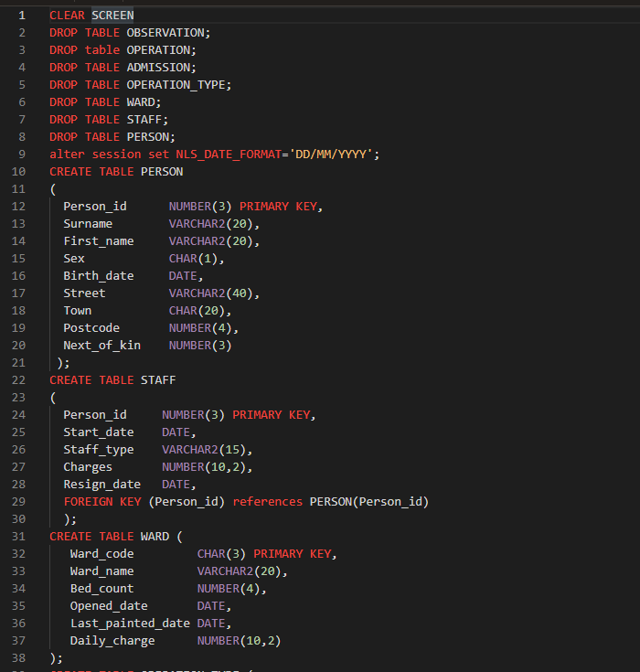Screen dimensions: 640x672
Task: Click the Charges column name
Action: pos(88,467)
